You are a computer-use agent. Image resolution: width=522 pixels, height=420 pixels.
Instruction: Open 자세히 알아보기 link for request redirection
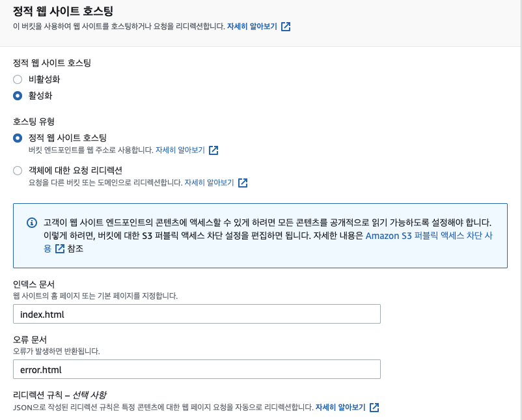click(x=209, y=182)
